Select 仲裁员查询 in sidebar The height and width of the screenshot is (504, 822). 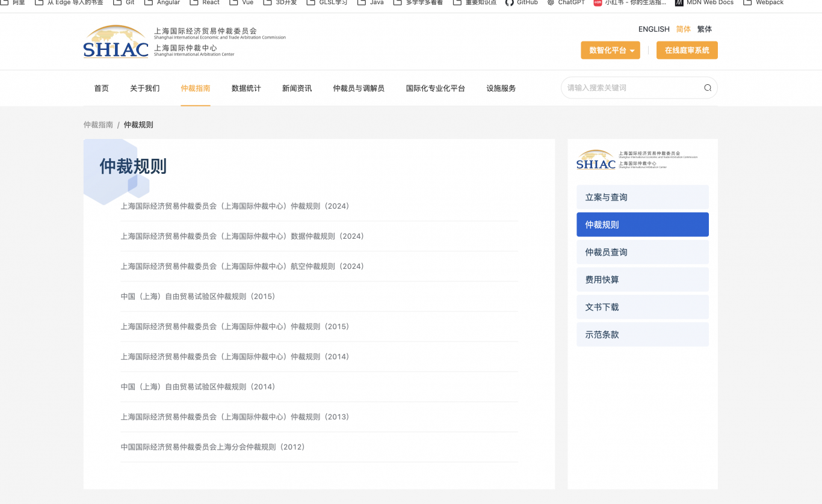pyautogui.click(x=643, y=252)
